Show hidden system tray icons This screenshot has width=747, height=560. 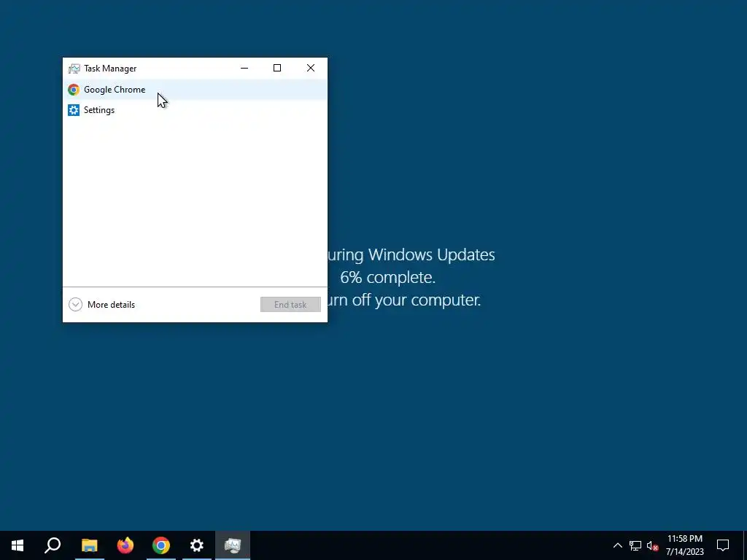(617, 545)
